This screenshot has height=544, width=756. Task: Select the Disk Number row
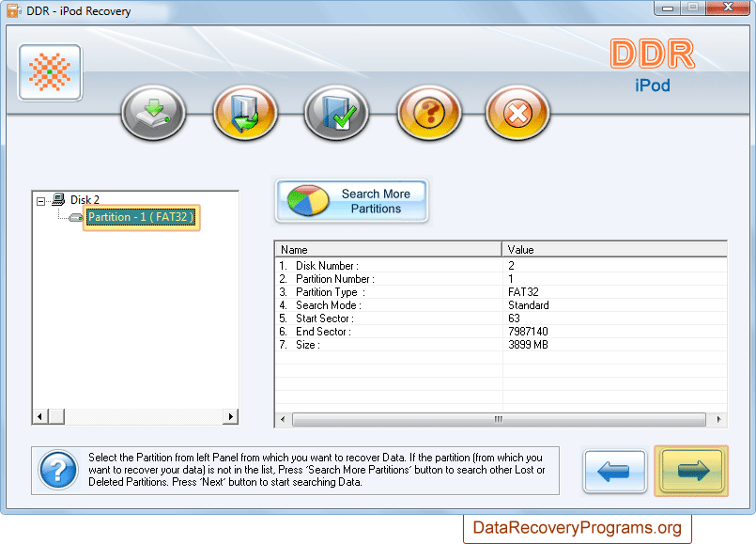click(501, 266)
